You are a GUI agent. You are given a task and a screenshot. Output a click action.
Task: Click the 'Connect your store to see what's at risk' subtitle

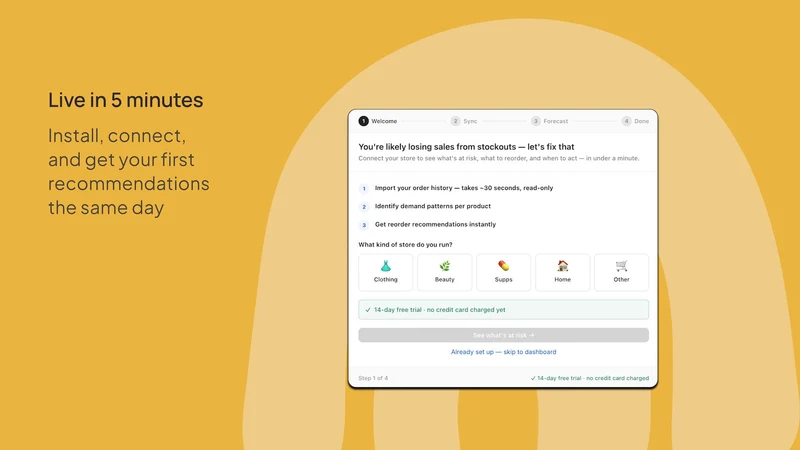(x=498, y=158)
